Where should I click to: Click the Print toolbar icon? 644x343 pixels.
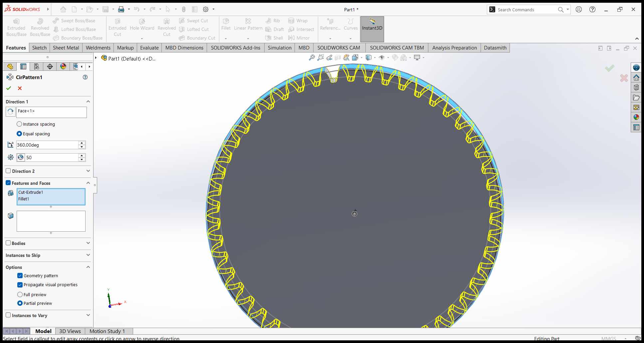click(121, 9)
